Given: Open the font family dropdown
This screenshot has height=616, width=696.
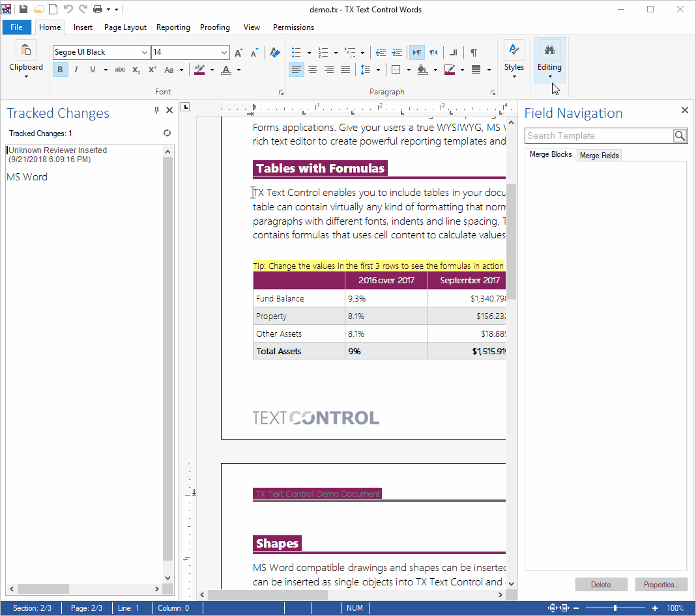Looking at the screenshot, I should click(x=144, y=52).
